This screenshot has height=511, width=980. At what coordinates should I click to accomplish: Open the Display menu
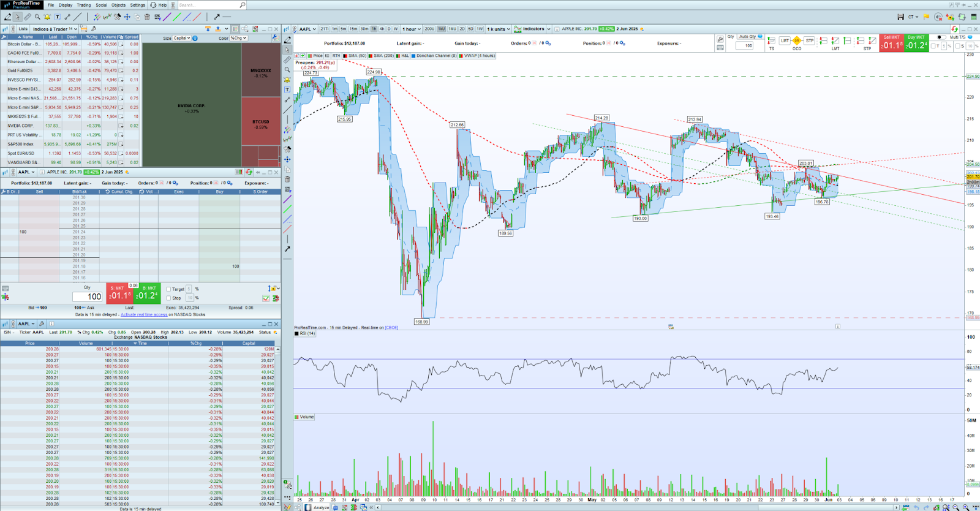coord(66,5)
